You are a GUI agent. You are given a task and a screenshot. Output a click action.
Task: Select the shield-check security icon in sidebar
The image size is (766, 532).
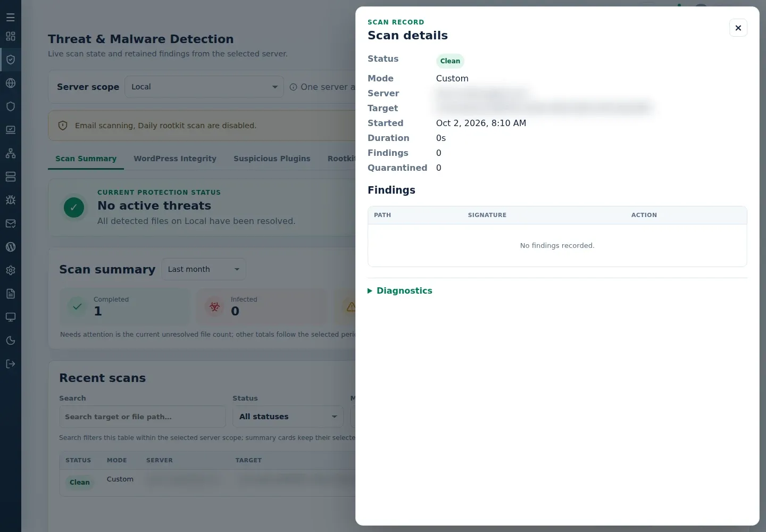[x=11, y=60]
